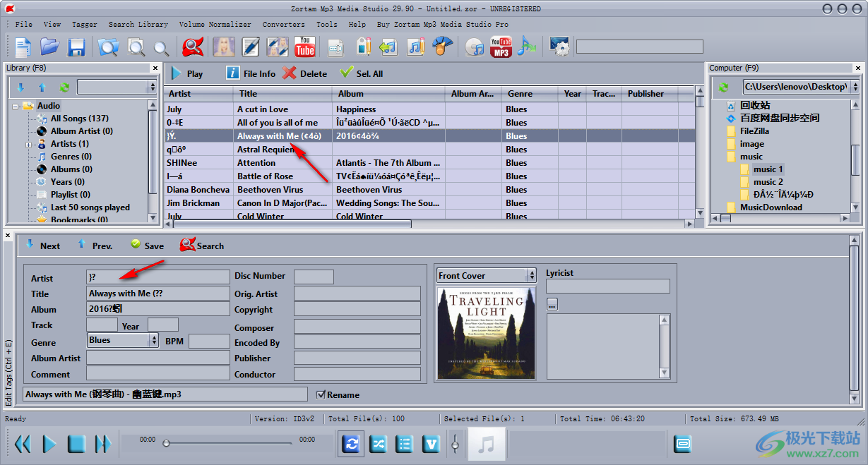Click the new file icon in the toolbar
This screenshot has width=868, height=465.
point(23,47)
